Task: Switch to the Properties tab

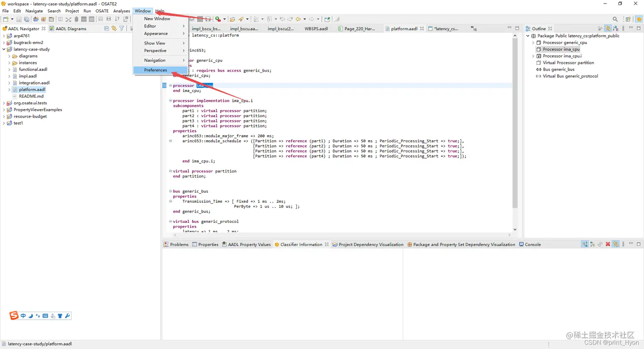Action: [x=205, y=245]
